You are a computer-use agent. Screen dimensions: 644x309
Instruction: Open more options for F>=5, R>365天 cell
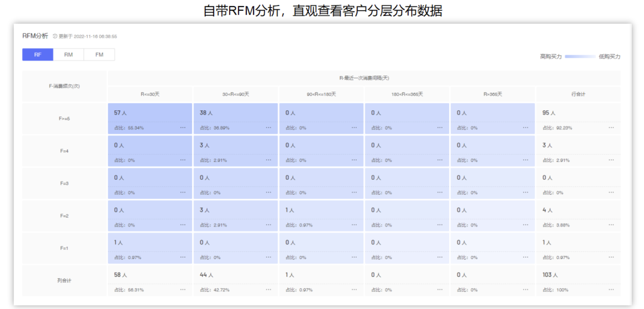(525, 128)
